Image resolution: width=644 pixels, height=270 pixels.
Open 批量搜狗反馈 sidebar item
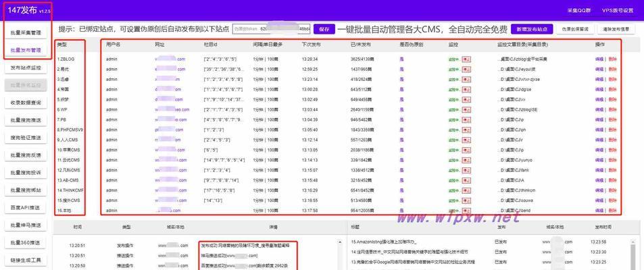coord(26,155)
